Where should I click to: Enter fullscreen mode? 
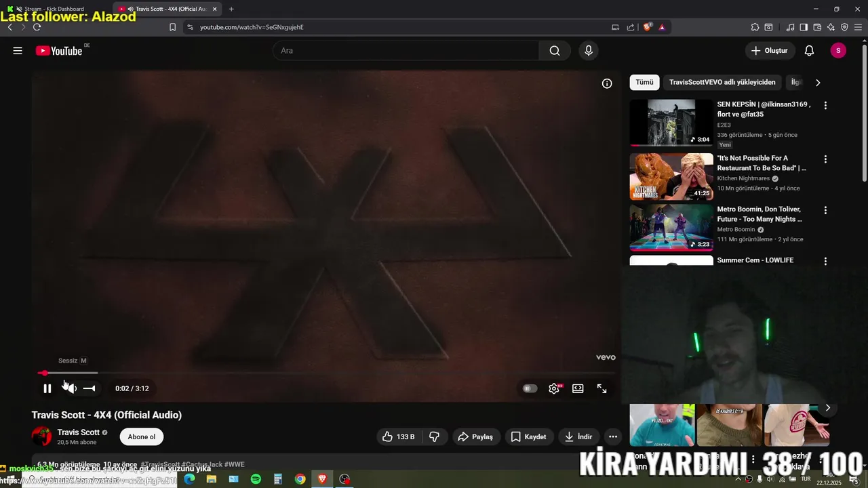coord(601,388)
